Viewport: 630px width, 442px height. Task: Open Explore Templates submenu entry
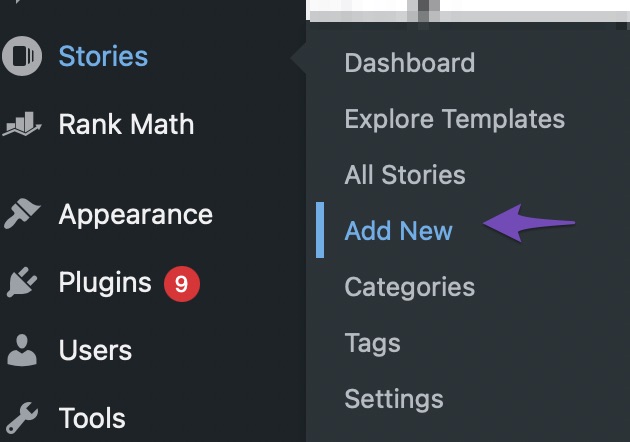(x=455, y=119)
